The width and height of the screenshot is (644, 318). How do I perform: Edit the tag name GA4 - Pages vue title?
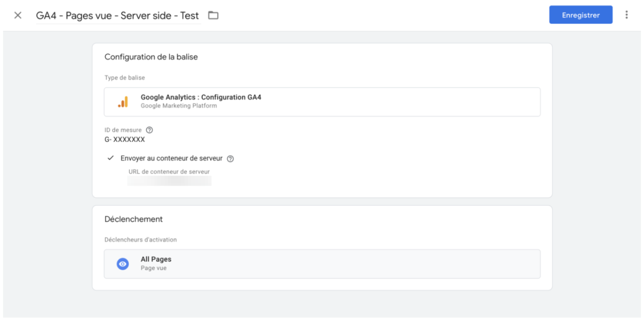[118, 16]
